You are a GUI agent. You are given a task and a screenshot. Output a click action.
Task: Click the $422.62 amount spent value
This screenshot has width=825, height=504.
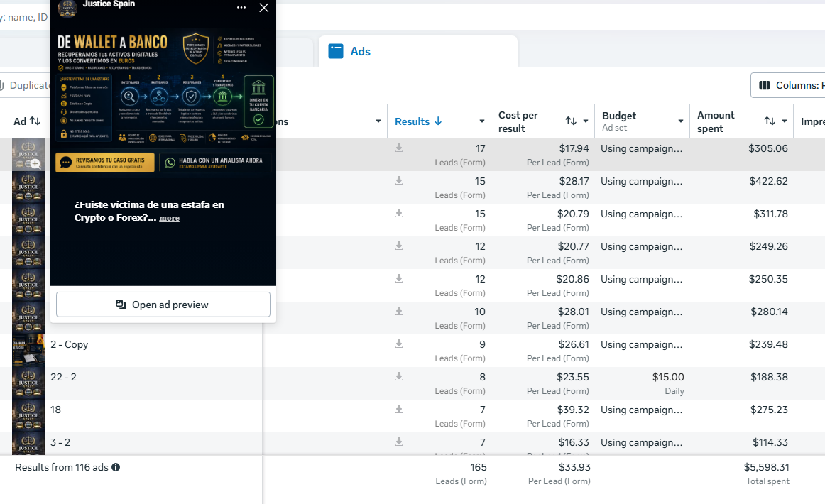coord(768,181)
